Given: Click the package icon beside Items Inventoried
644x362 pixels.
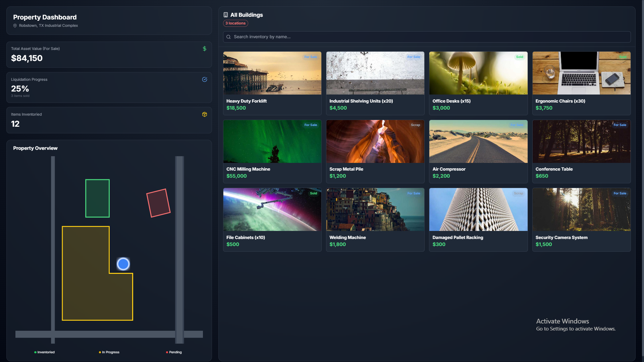Looking at the screenshot, I should (x=205, y=114).
